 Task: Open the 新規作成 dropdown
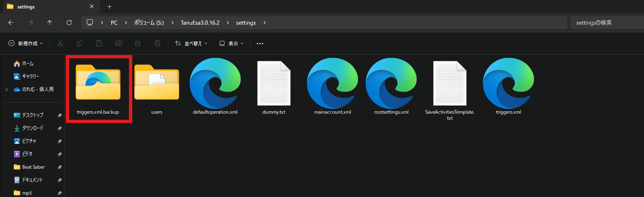(x=26, y=43)
